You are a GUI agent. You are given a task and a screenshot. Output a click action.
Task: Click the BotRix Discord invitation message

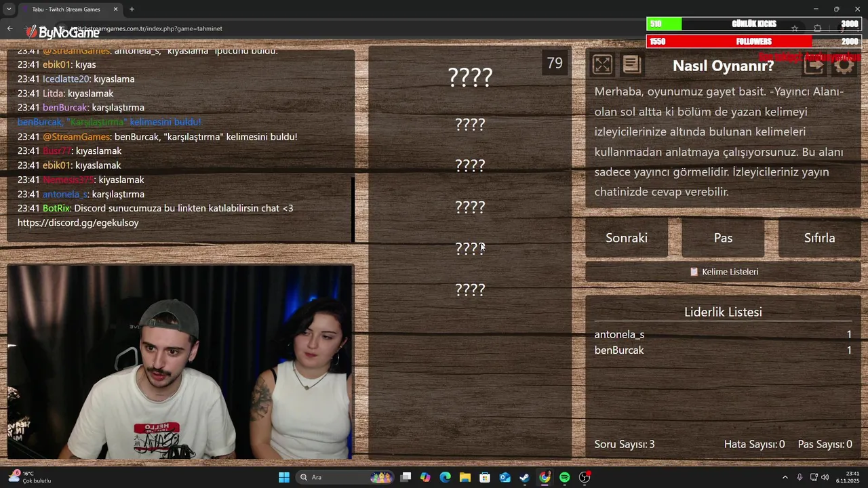click(x=155, y=215)
